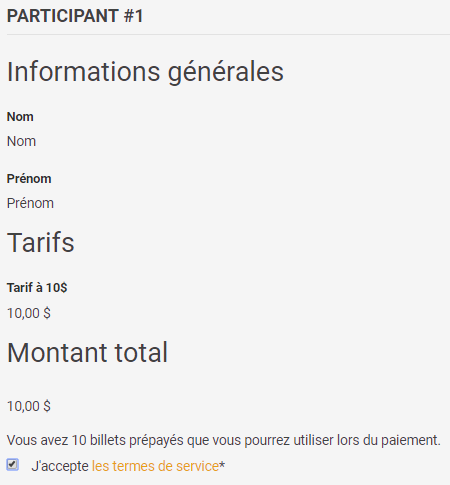Click the word générales in the heading

click(x=226, y=72)
